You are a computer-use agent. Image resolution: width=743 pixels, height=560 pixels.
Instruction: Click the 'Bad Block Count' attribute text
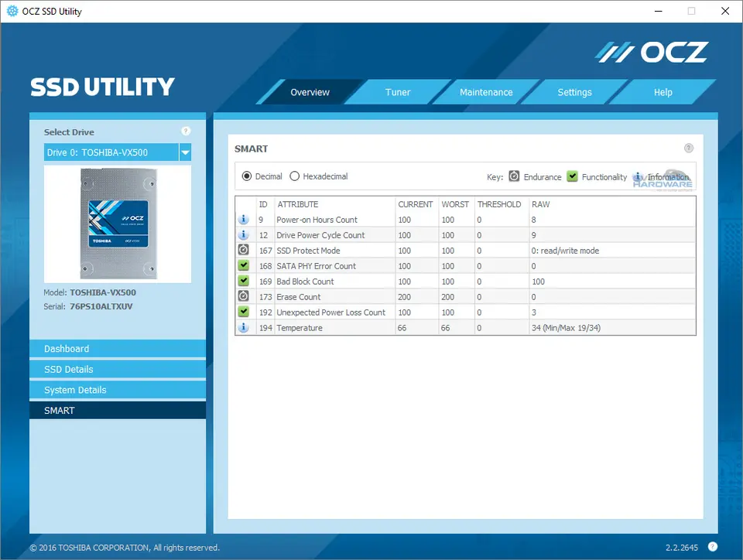click(305, 282)
